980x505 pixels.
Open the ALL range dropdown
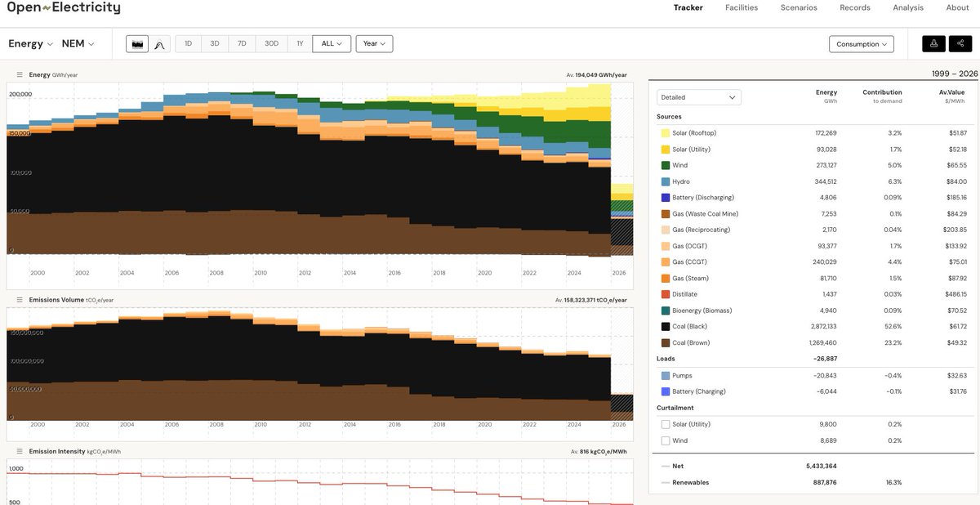tap(332, 44)
